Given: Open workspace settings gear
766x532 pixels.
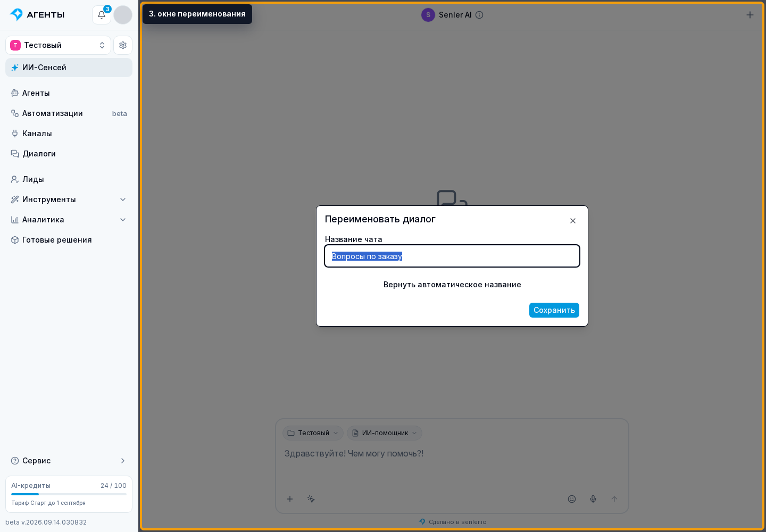Looking at the screenshot, I should [123, 45].
